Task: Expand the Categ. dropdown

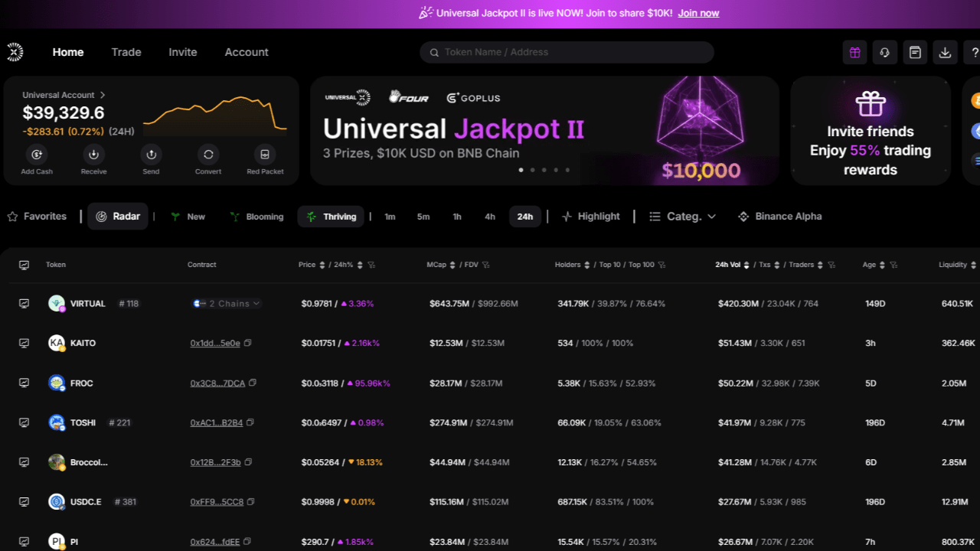Action: pos(683,217)
